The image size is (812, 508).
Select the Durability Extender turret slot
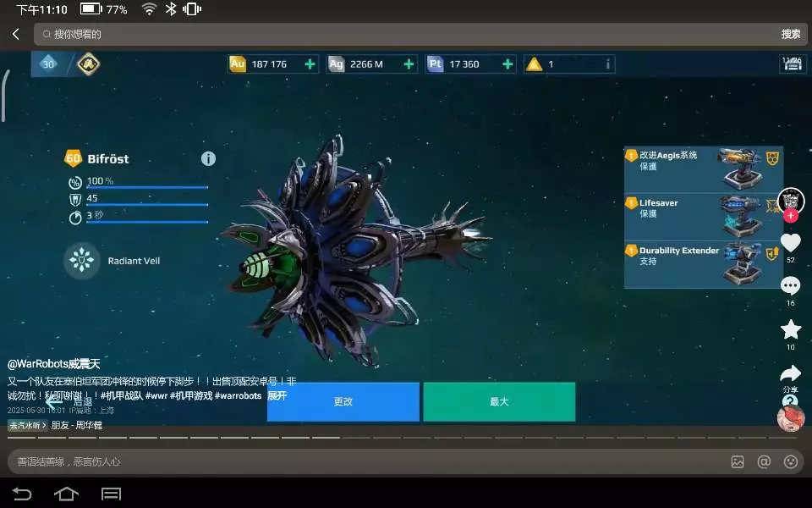tap(703, 264)
